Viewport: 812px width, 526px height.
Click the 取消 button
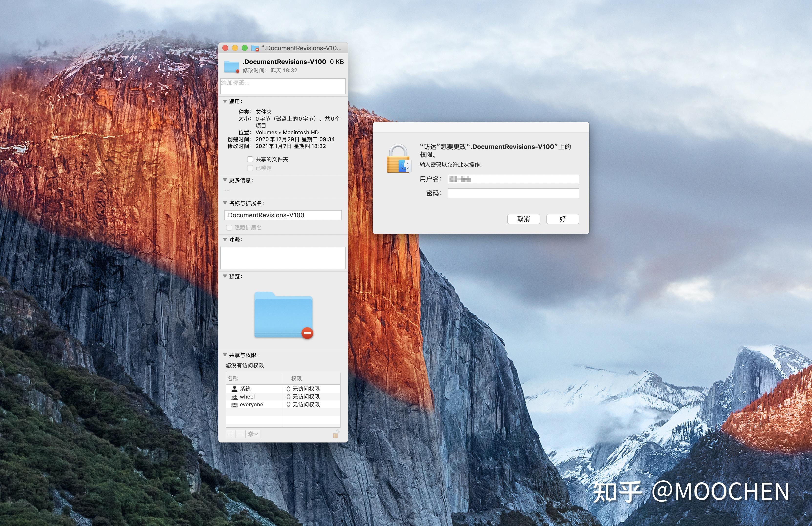click(x=523, y=219)
